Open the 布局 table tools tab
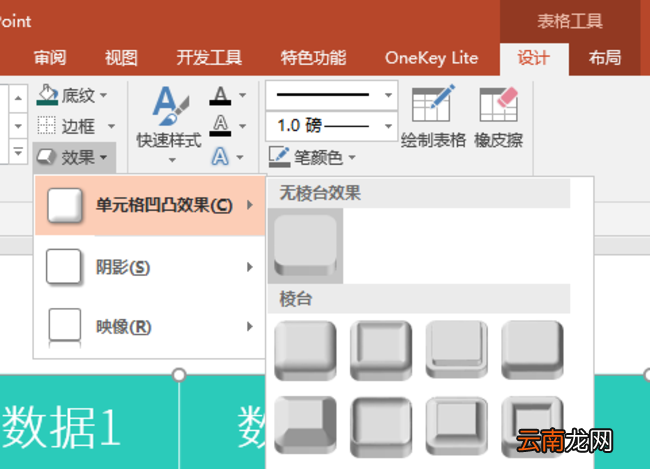Viewport: 650px width, 469px height. coord(605,58)
